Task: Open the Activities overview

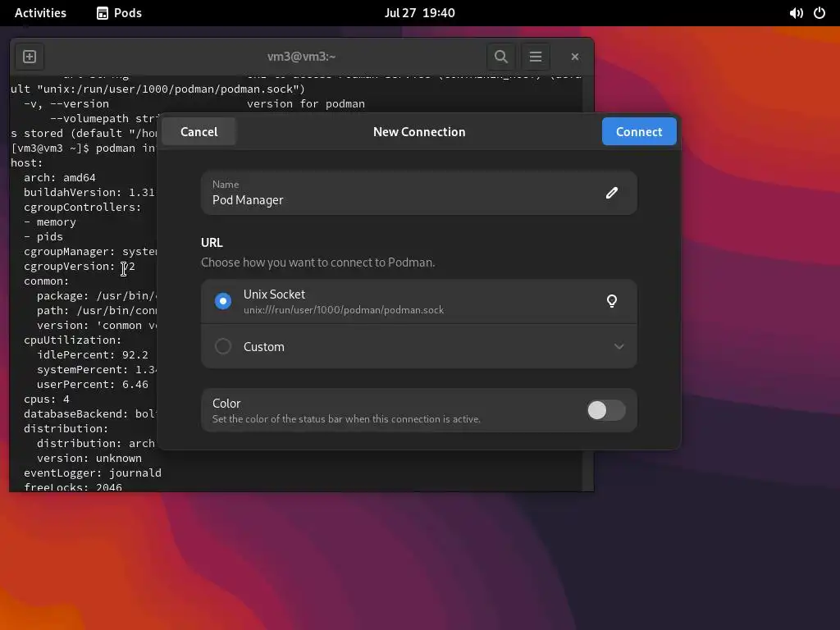Action: 40,13
